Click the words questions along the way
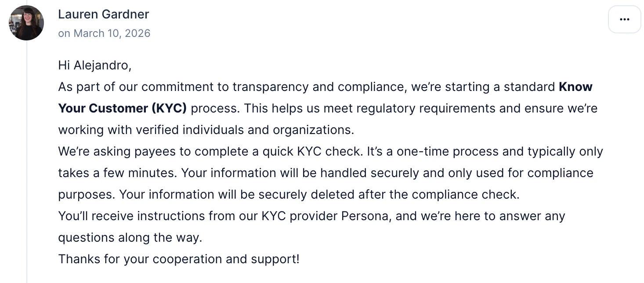Screen dimensions: 644x283 coord(130,238)
